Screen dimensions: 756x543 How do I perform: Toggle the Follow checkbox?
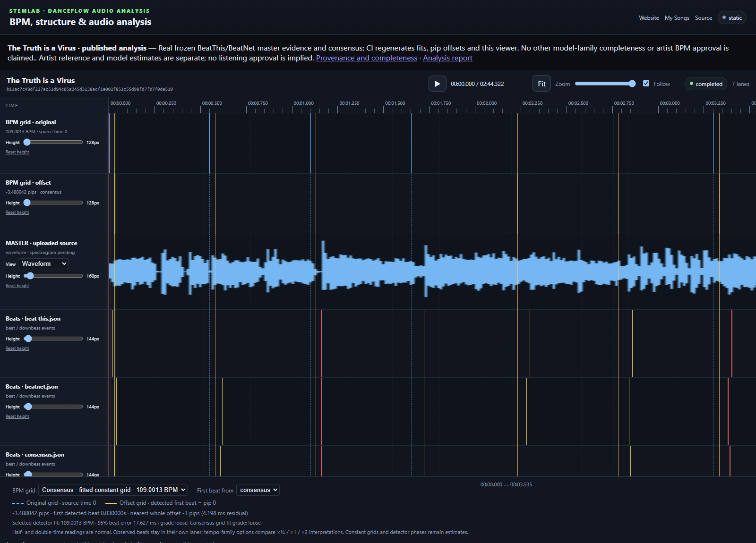[646, 84]
